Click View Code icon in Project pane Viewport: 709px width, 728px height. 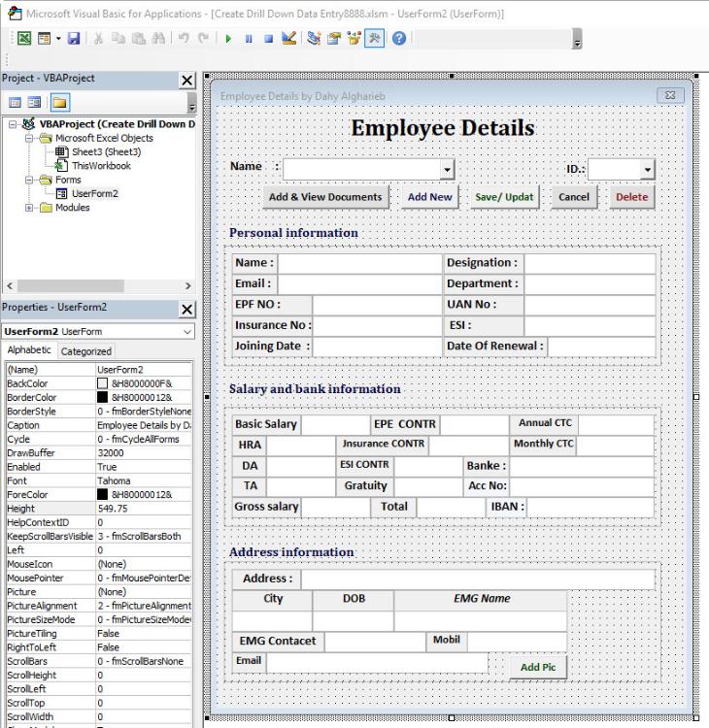(x=15, y=102)
